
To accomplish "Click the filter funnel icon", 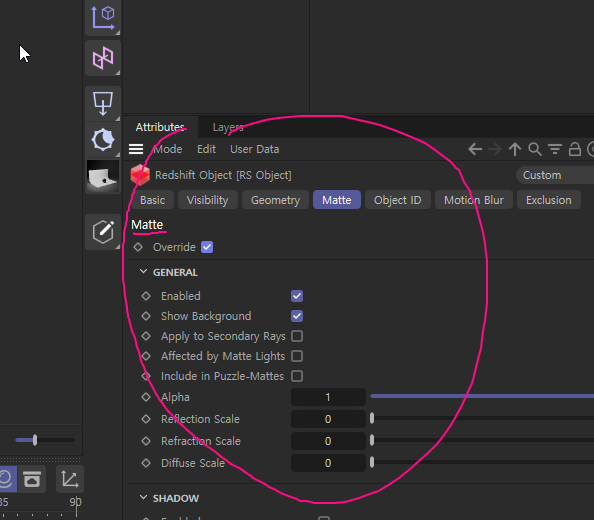I will pos(555,149).
